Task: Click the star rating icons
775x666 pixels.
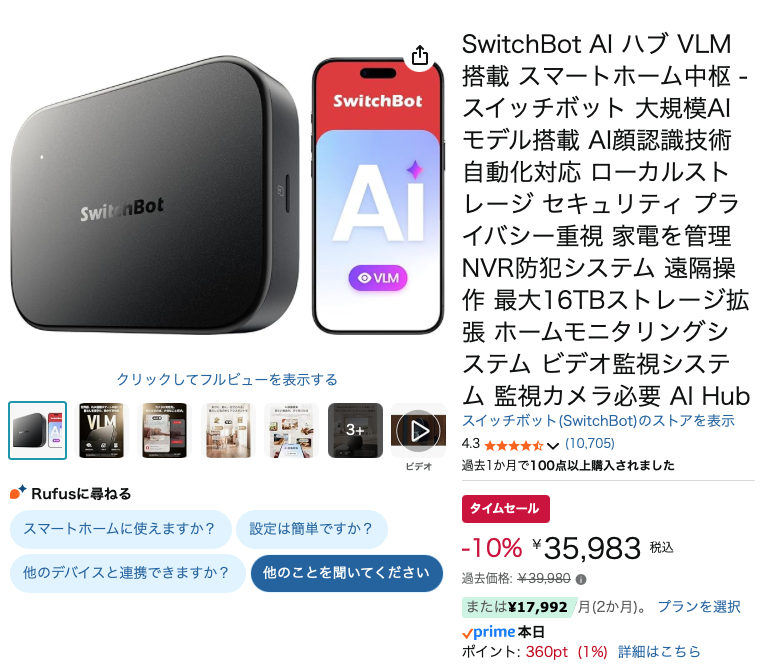Action: point(514,445)
